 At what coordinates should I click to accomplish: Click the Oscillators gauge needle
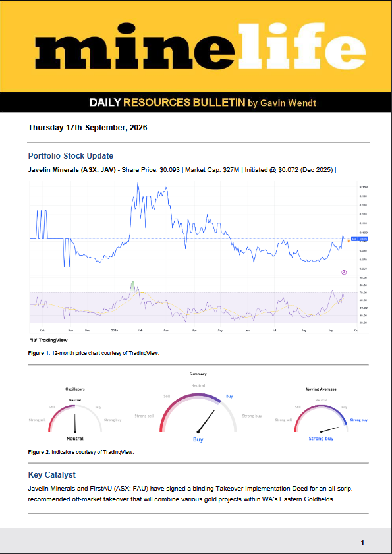(75, 424)
